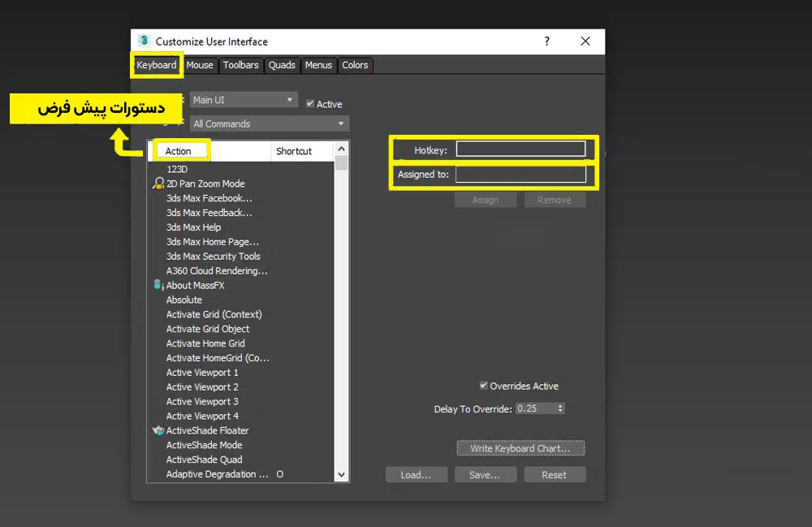Open the Main UI group dropdown
This screenshot has height=527, width=812.
pyautogui.click(x=244, y=100)
